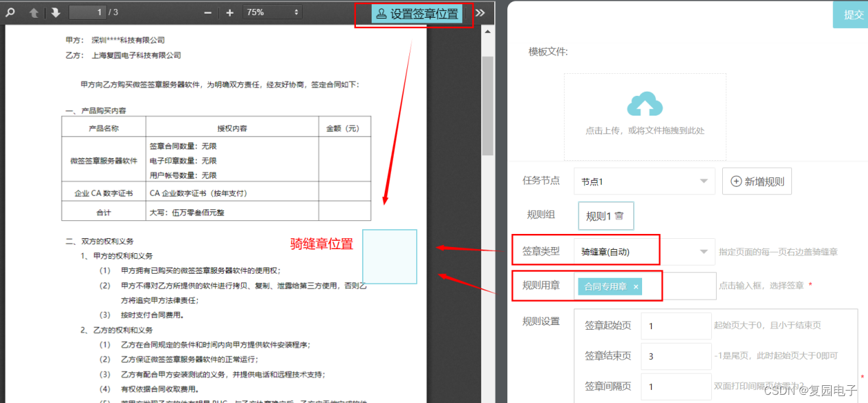Click the PDF viewer vertical scrollbar thumb
The image size is (868, 403).
pos(487,106)
